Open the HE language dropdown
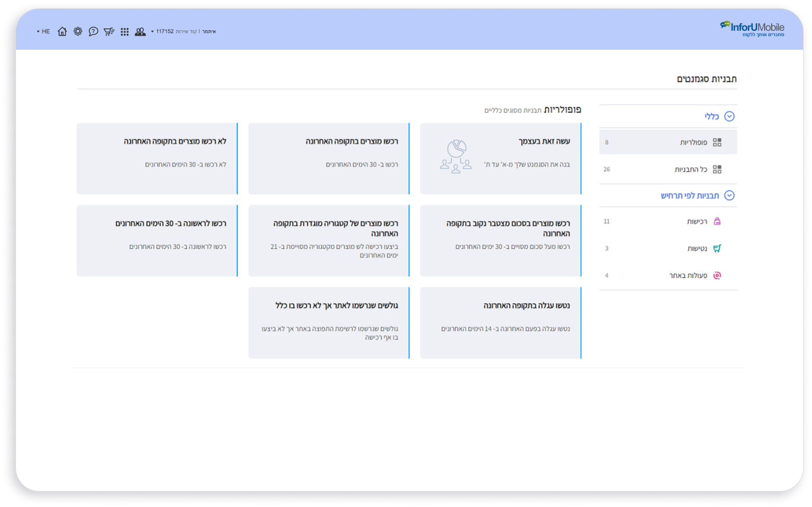 point(43,31)
